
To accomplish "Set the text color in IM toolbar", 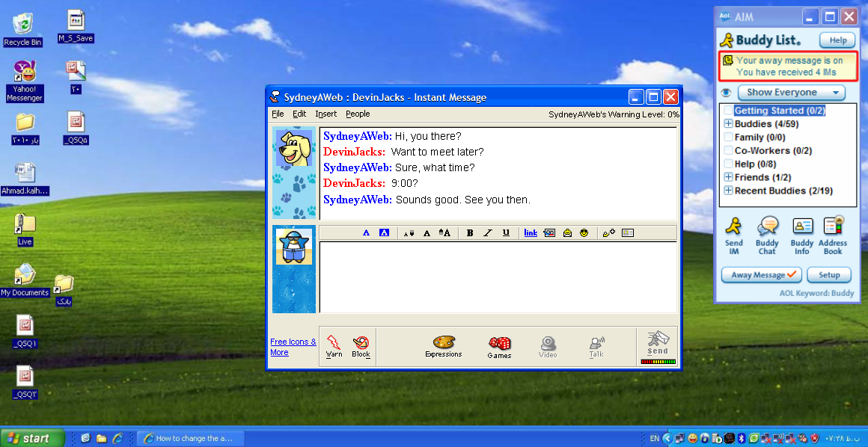I will 366,233.
